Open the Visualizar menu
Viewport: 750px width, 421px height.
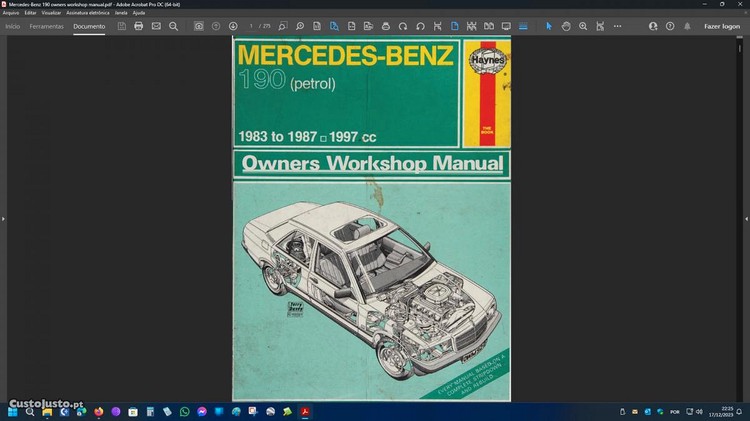pyautogui.click(x=51, y=12)
